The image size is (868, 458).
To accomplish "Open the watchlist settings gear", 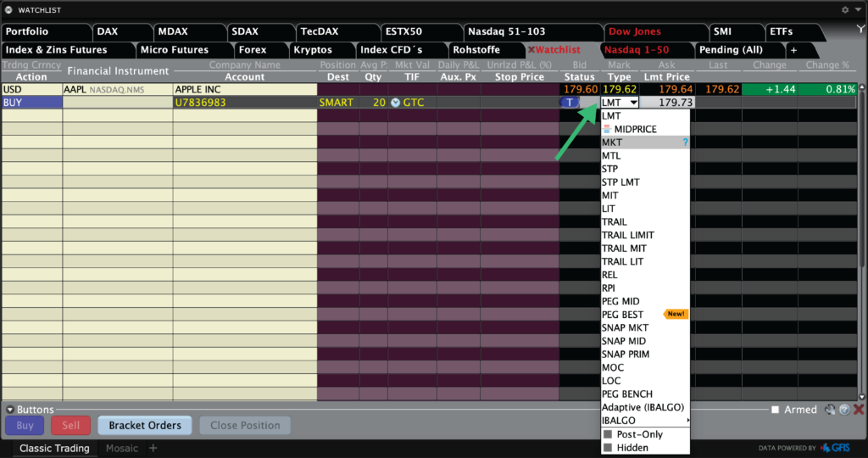I will [x=845, y=10].
